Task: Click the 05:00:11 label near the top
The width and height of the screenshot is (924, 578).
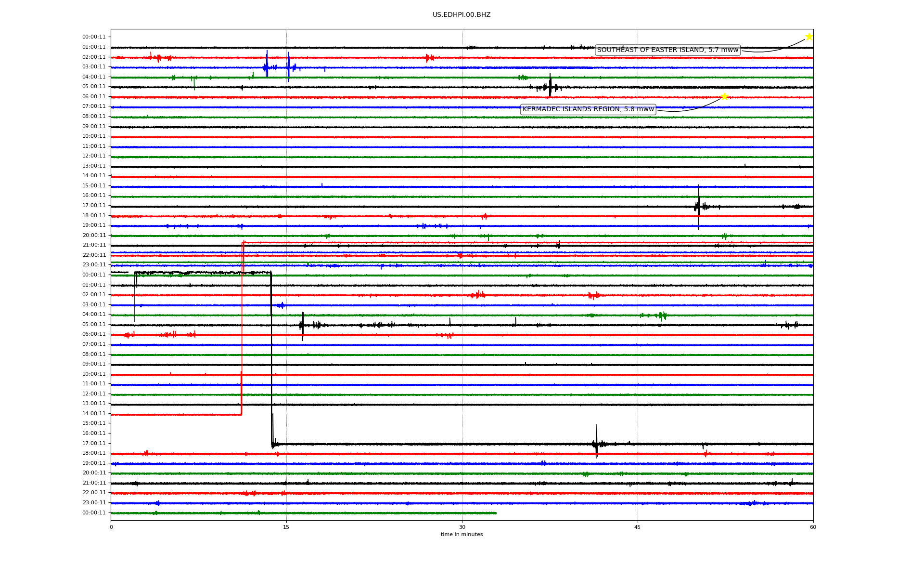Action: [94, 87]
